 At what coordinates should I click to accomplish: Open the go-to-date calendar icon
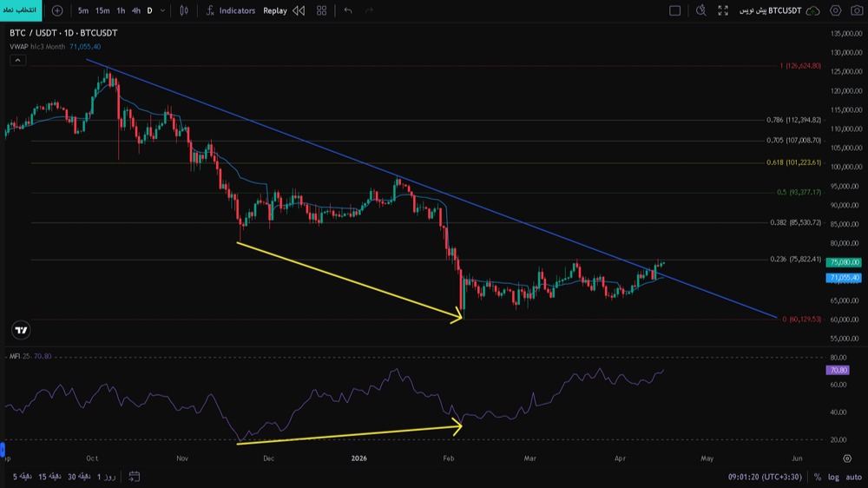134,477
